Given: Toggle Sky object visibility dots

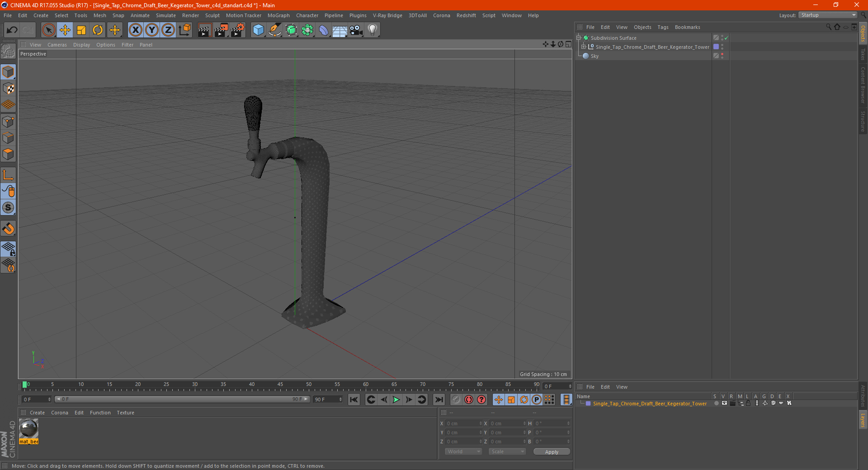Looking at the screenshot, I should [722, 56].
